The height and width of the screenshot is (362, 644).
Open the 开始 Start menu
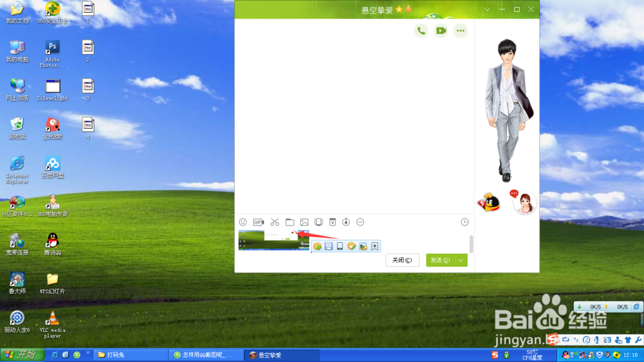pos(22,355)
